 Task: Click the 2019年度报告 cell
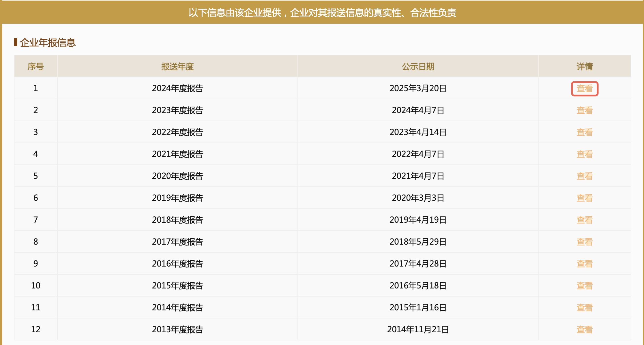(177, 198)
